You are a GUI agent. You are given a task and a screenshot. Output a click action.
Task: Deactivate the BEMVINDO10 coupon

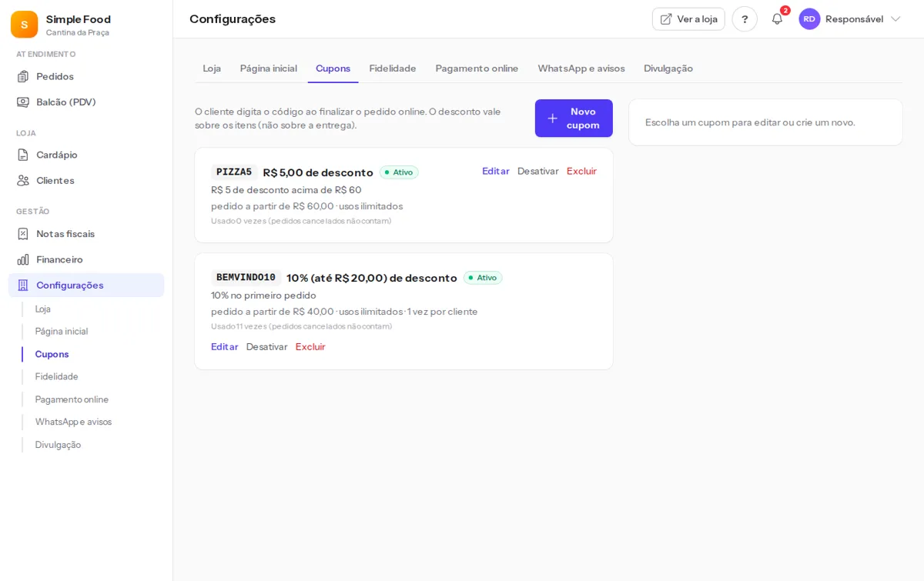pos(267,346)
